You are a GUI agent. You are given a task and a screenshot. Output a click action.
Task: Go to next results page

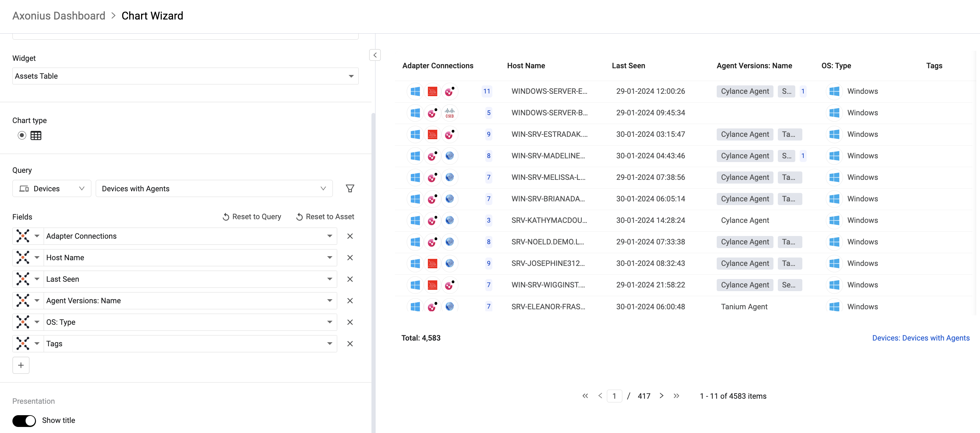661,396
